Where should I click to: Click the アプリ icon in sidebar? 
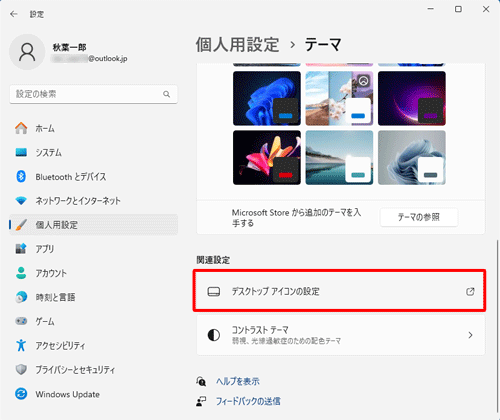(21, 249)
